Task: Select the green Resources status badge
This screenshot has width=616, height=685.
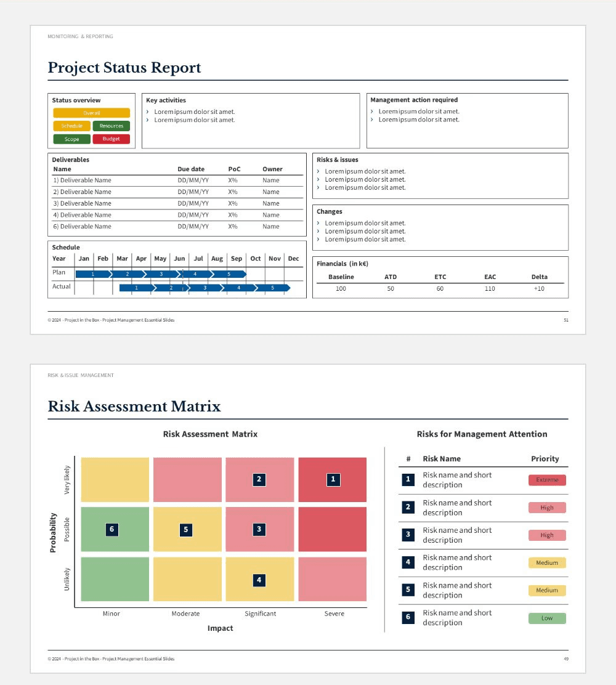Action: pos(111,126)
